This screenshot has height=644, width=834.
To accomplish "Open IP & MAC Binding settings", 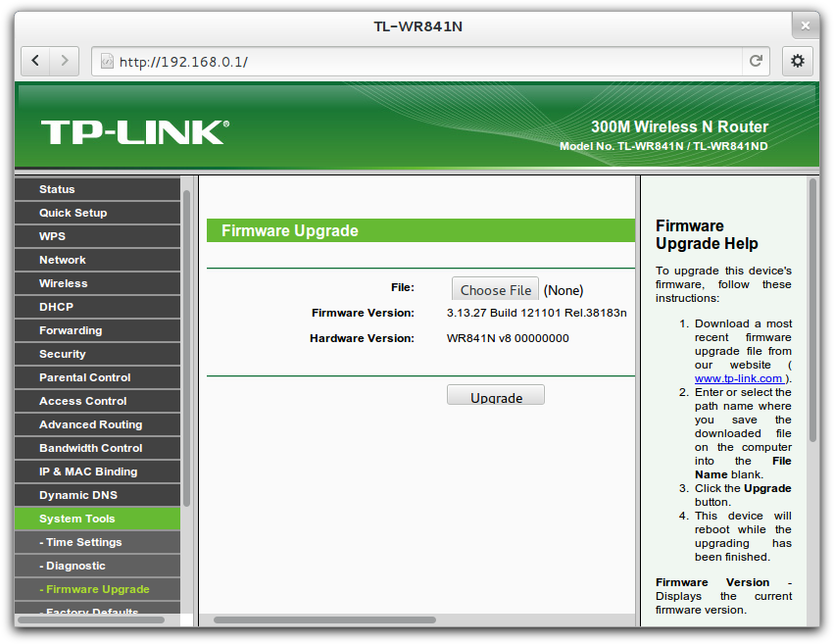I will click(x=97, y=471).
